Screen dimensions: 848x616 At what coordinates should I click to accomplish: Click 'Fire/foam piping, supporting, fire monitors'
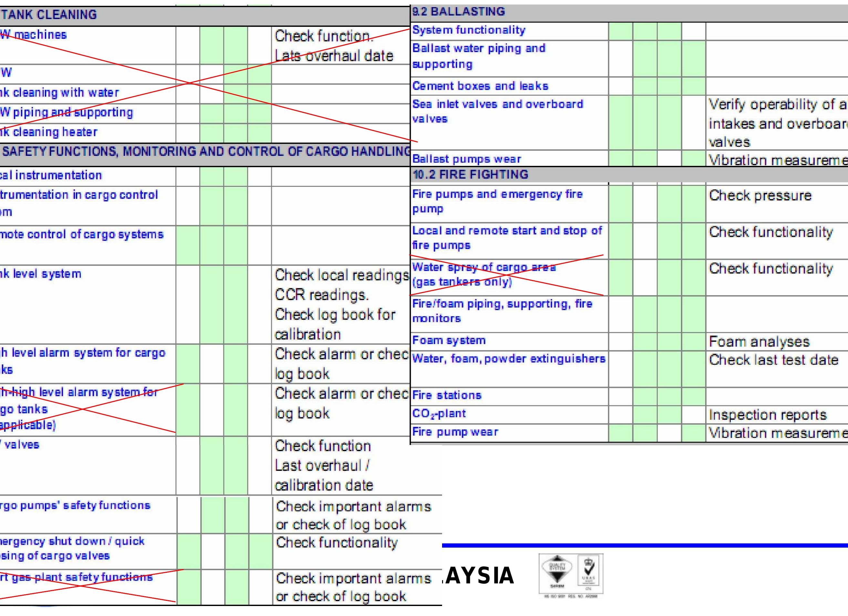click(502, 311)
